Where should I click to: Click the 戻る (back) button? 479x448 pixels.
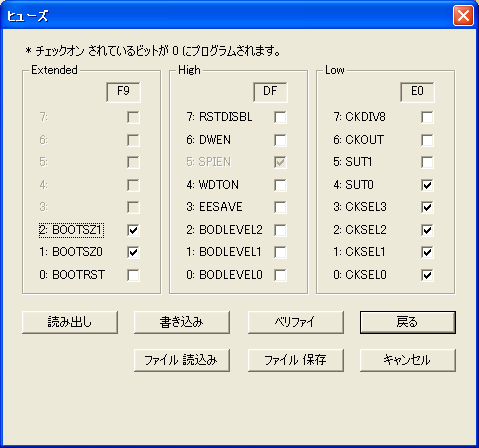pyautogui.click(x=408, y=322)
